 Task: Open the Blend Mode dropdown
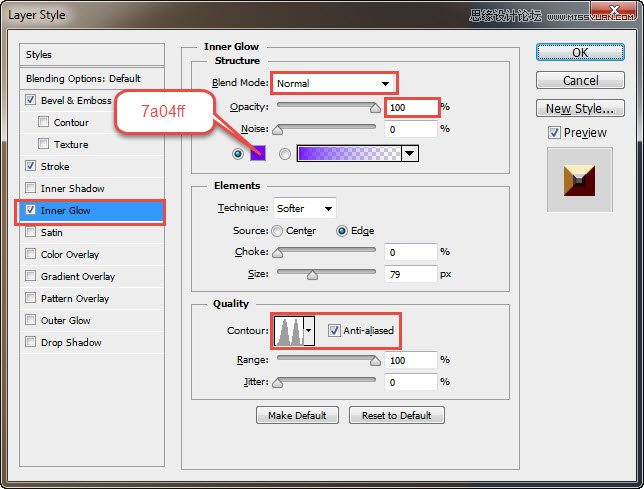point(334,83)
